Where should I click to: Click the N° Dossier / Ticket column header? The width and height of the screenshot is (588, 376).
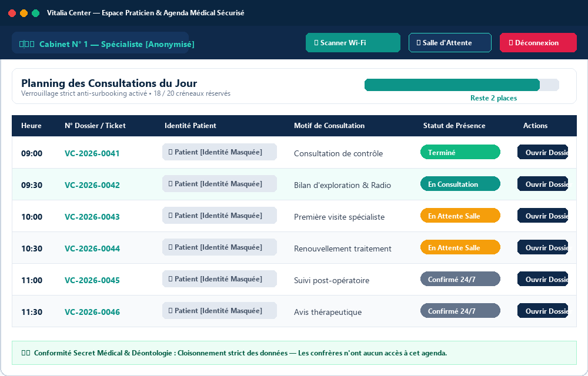(95, 126)
